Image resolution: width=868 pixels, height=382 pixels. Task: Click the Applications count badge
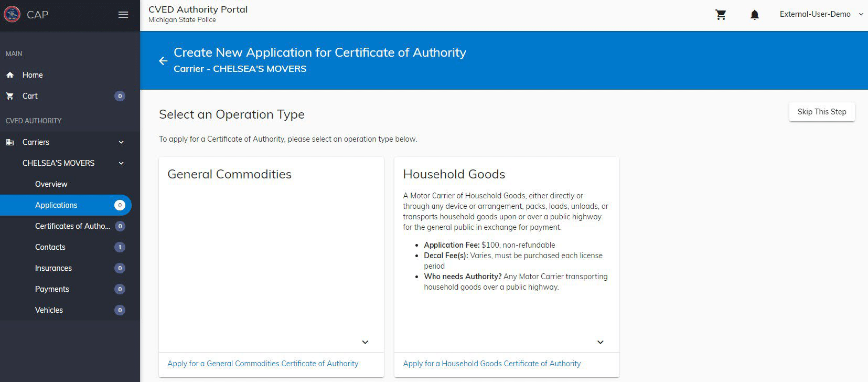pyautogui.click(x=120, y=205)
